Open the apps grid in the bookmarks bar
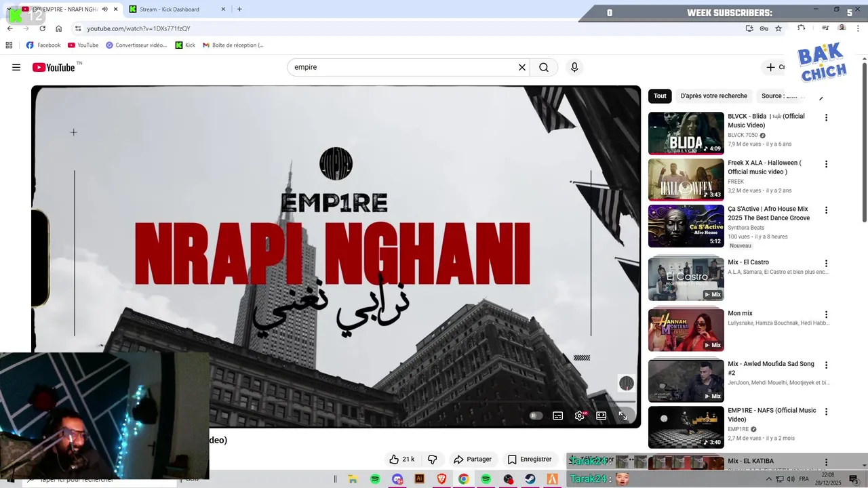Image resolution: width=868 pixels, height=488 pixels. [x=9, y=45]
